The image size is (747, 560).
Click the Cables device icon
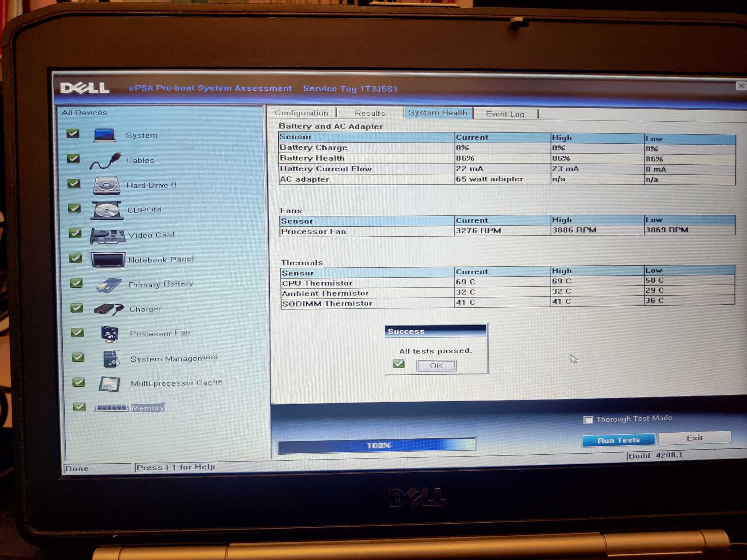coord(106,161)
